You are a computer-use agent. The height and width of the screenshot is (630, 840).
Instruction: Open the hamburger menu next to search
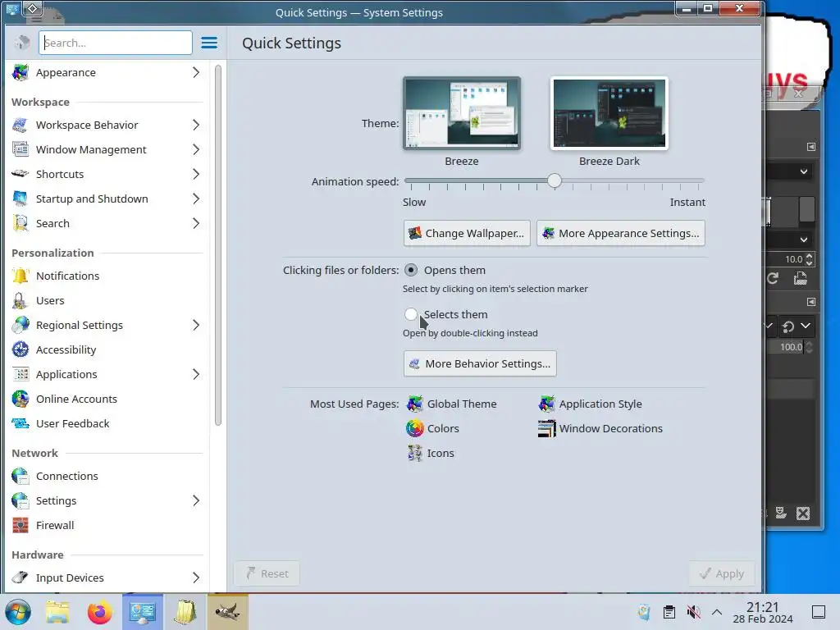[x=209, y=43]
